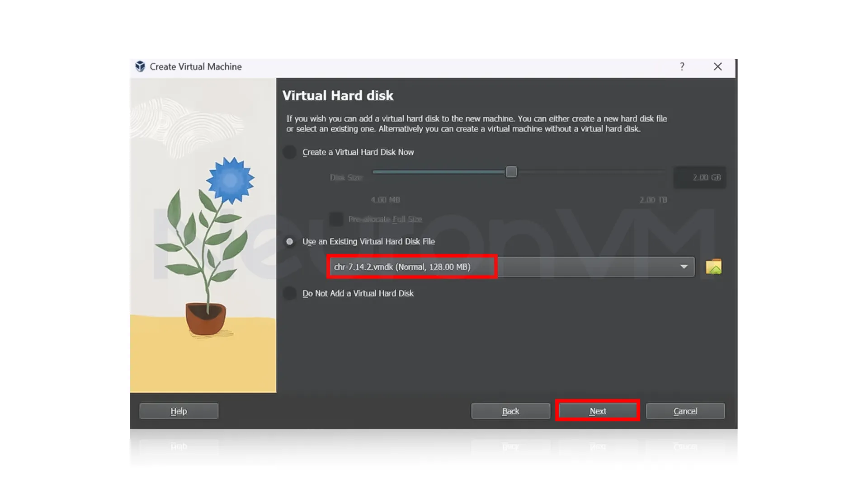Click Next to continue the wizard
868x488 pixels.
(x=598, y=411)
